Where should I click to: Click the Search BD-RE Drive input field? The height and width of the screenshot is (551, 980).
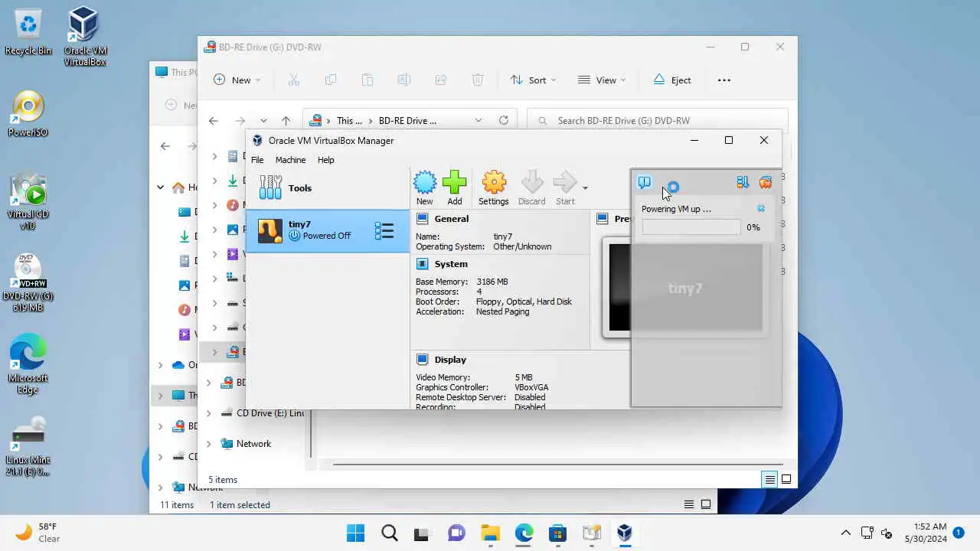[658, 120]
